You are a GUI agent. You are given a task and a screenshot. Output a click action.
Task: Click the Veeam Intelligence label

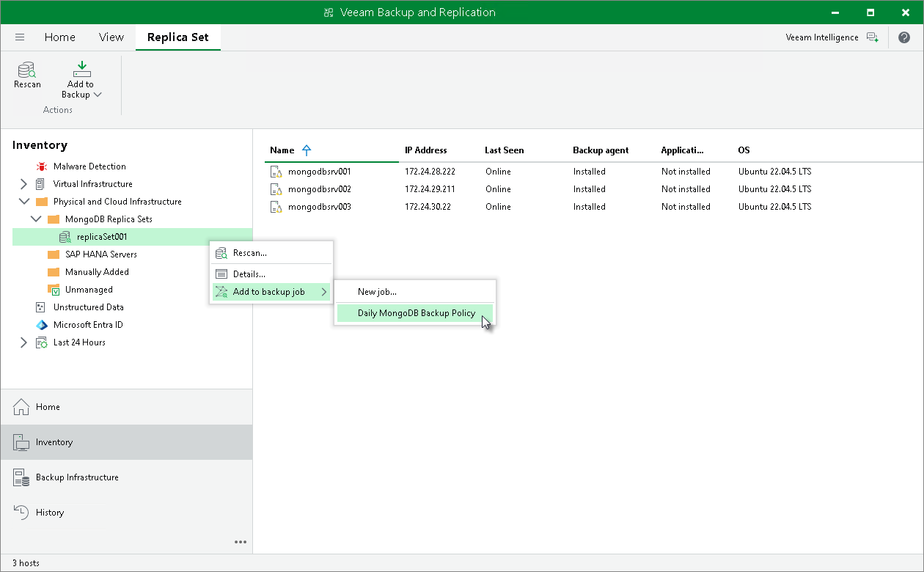click(x=821, y=37)
